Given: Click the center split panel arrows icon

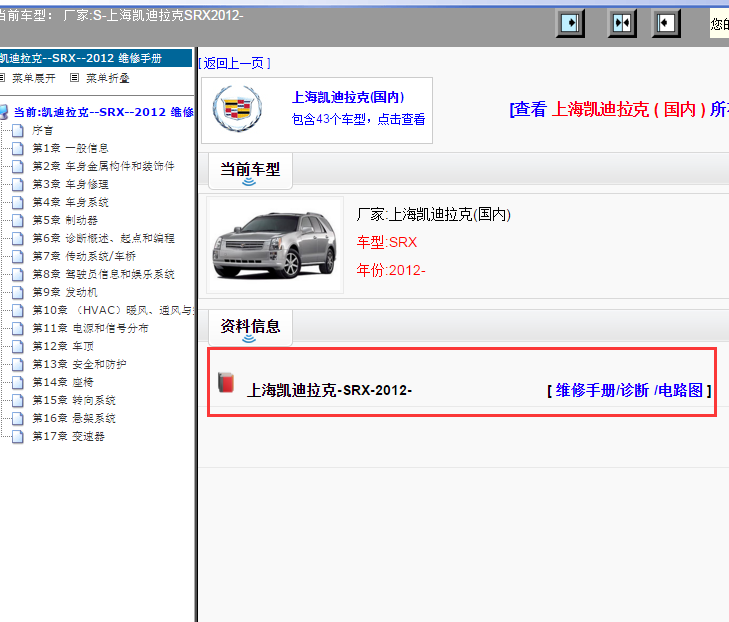Looking at the screenshot, I should point(622,23).
